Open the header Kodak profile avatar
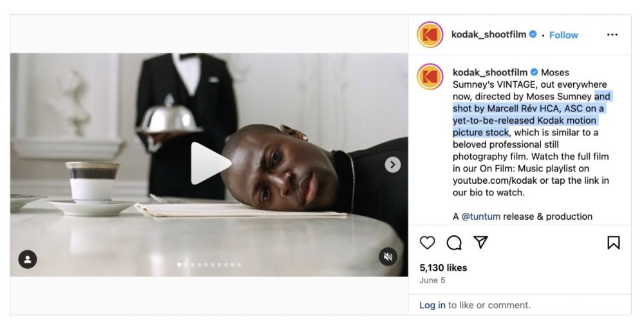This screenshot has height=332, width=644. click(430, 35)
